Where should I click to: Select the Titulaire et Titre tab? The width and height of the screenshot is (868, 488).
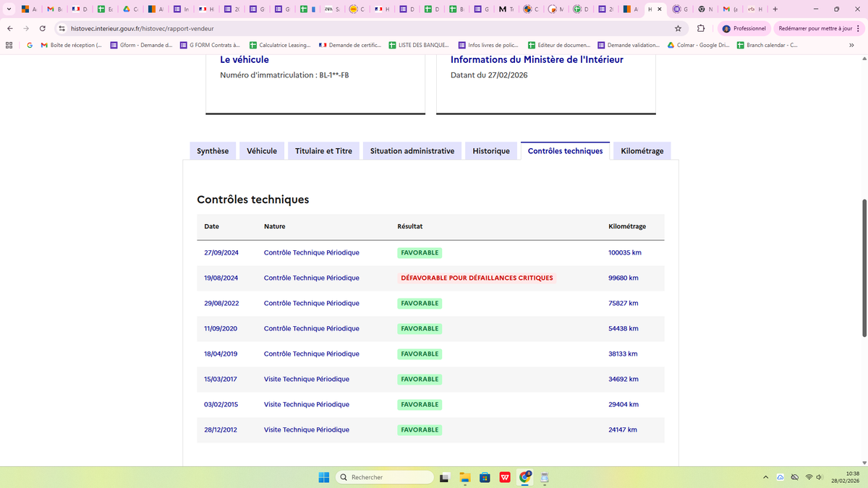click(x=323, y=151)
